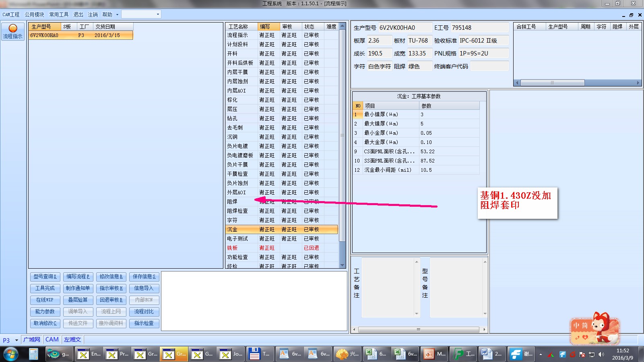Click the 保存信息S button
Viewport: 644px width, 362px height.
tap(144, 277)
